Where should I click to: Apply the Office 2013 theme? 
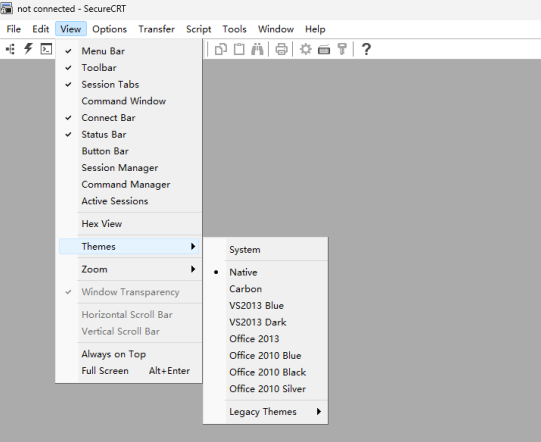pos(266,339)
